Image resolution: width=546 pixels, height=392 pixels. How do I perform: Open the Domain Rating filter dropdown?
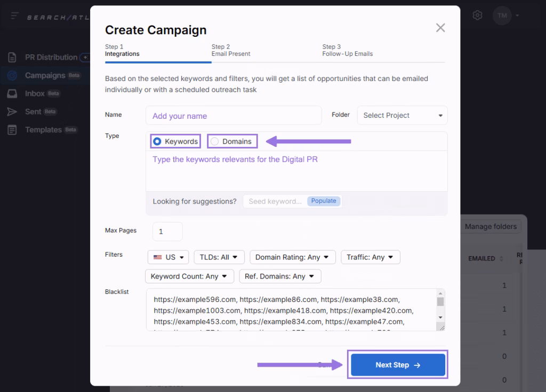292,257
